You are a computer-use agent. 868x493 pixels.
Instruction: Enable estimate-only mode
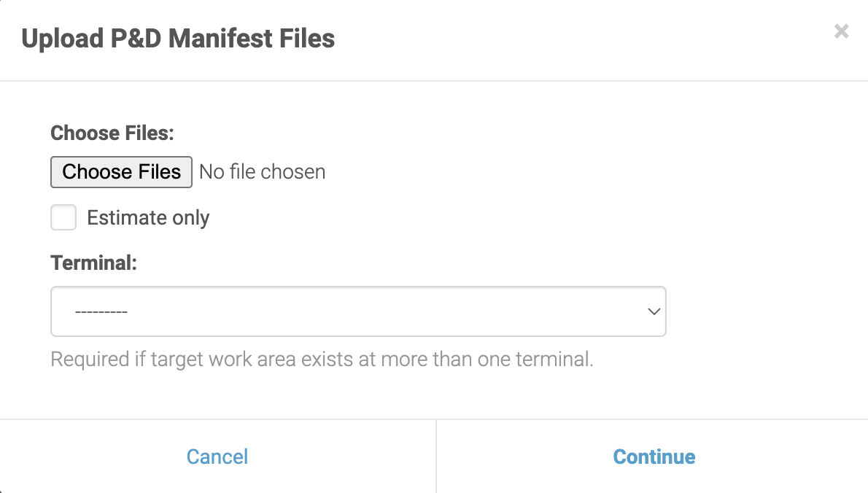pos(63,217)
